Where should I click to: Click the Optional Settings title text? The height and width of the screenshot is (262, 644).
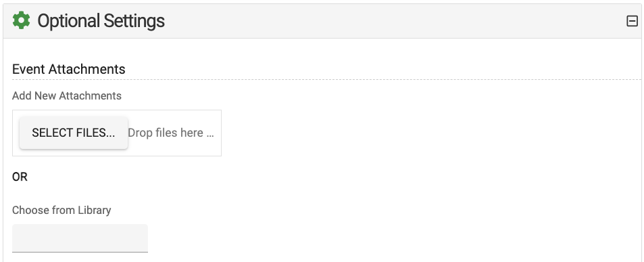(101, 20)
